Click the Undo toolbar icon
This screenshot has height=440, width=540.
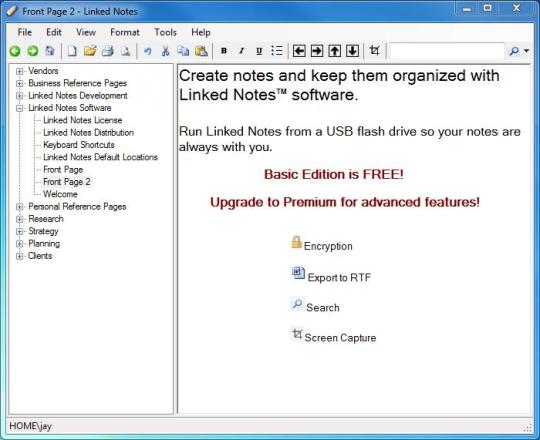coord(148,51)
